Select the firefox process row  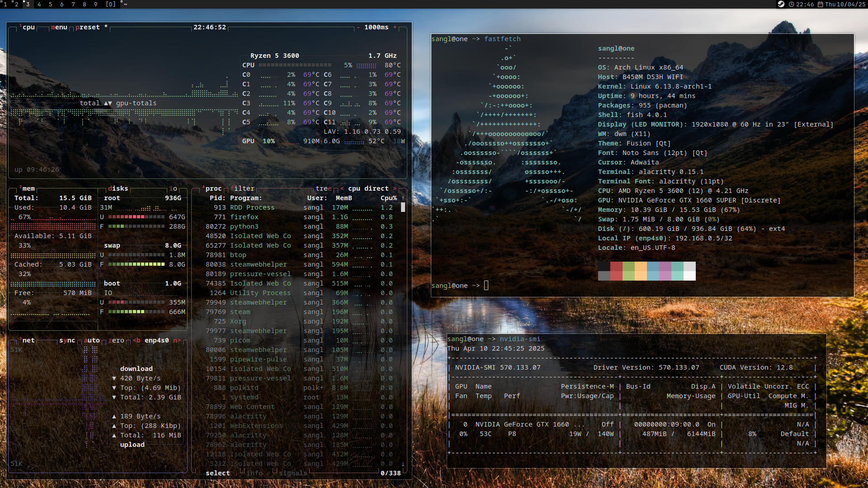click(297, 217)
